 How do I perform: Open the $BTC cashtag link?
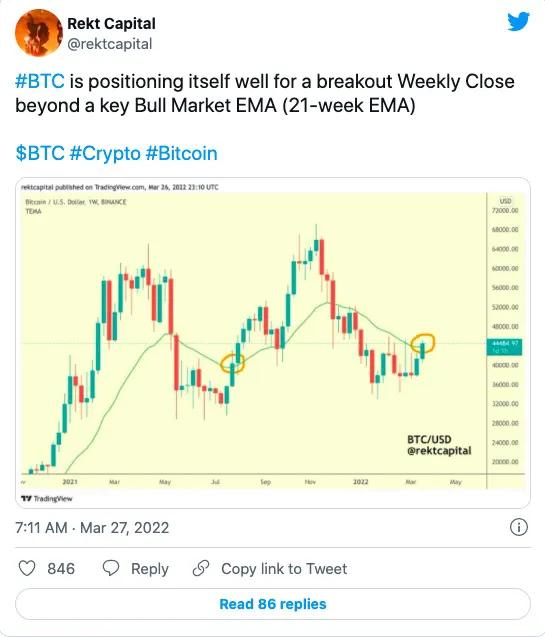[x=40, y=154]
